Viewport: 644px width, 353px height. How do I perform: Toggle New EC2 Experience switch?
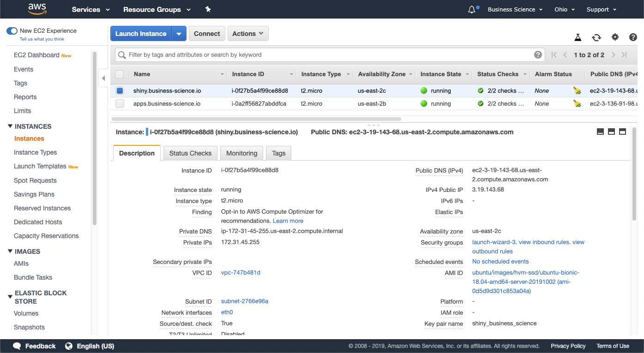click(12, 31)
